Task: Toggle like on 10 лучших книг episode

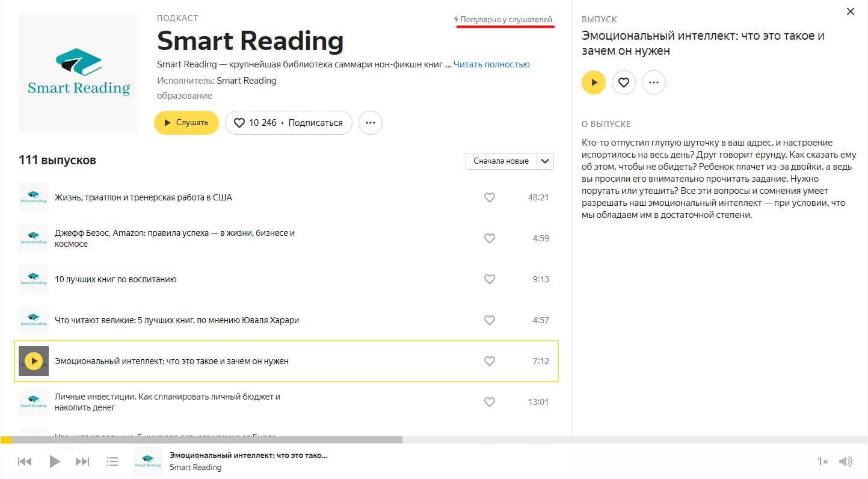Action: coord(490,279)
